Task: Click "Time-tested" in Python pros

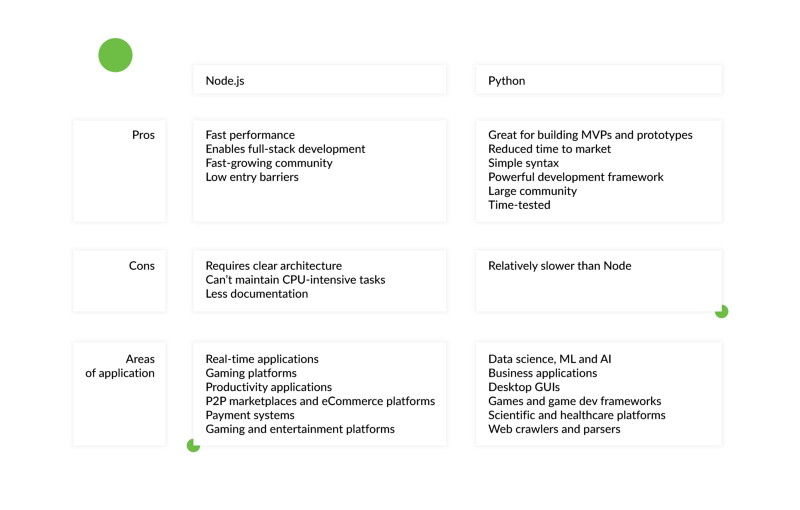Action: [519, 205]
